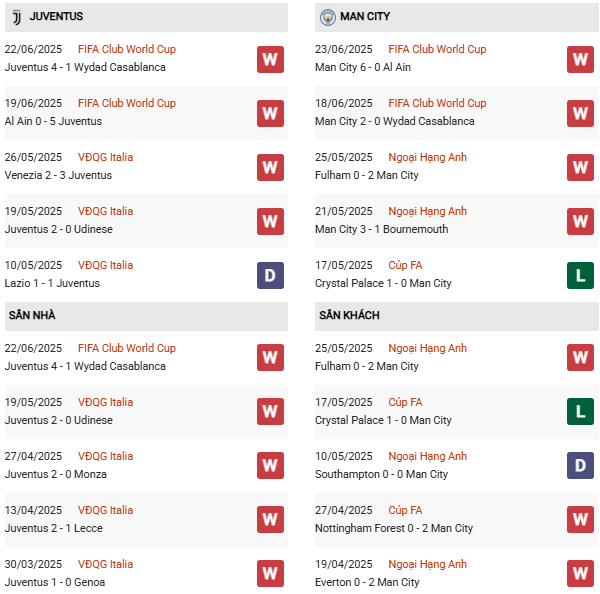Open FIFA Club World Cup link dated 19/06/2025
Viewport: 600px width, 594px height.
[x=127, y=103]
